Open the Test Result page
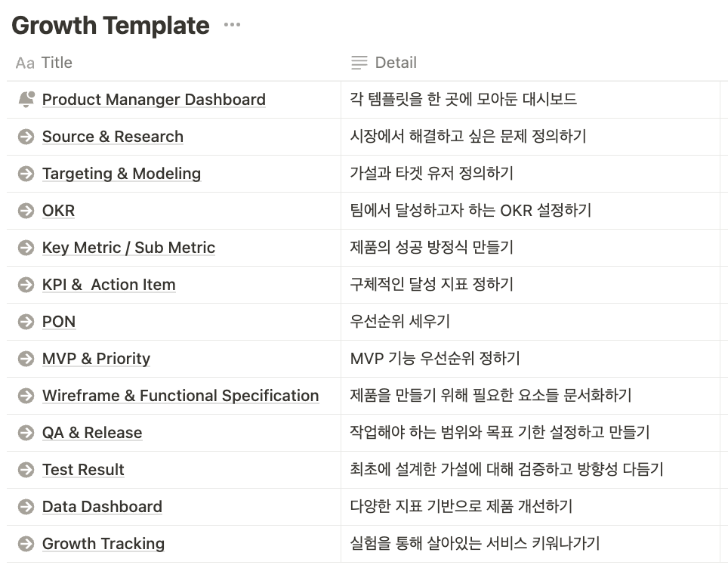 pos(83,470)
